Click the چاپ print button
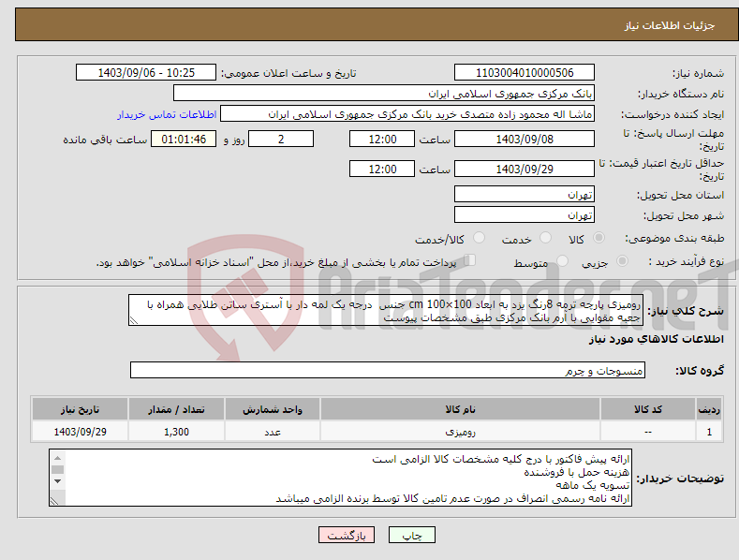This screenshot has width=739, height=560. [411, 535]
